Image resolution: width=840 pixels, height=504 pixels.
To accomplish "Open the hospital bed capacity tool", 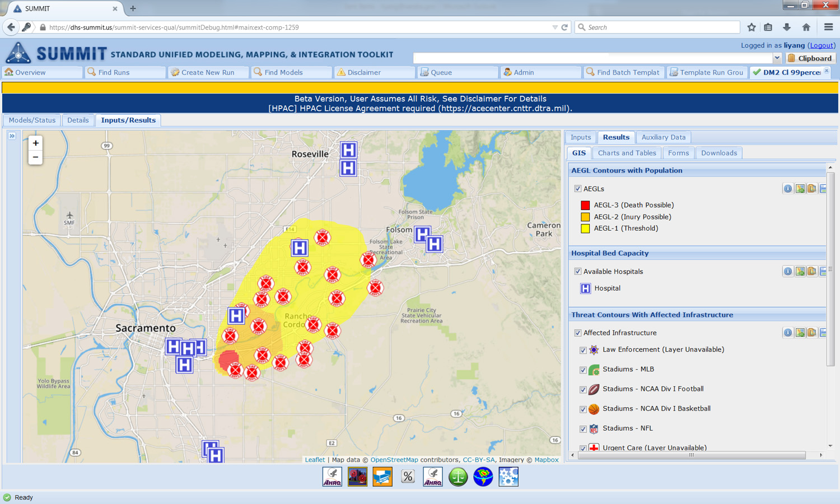I will tap(382, 477).
